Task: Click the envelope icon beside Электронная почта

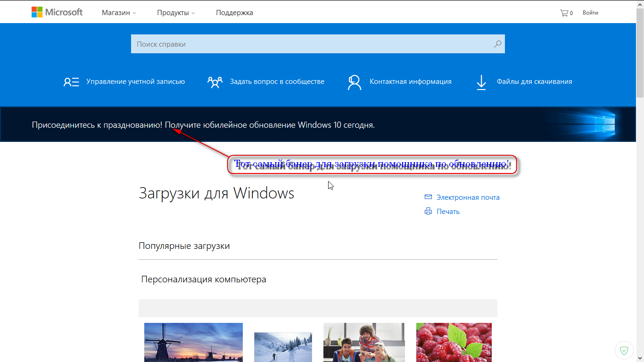Action: click(428, 197)
